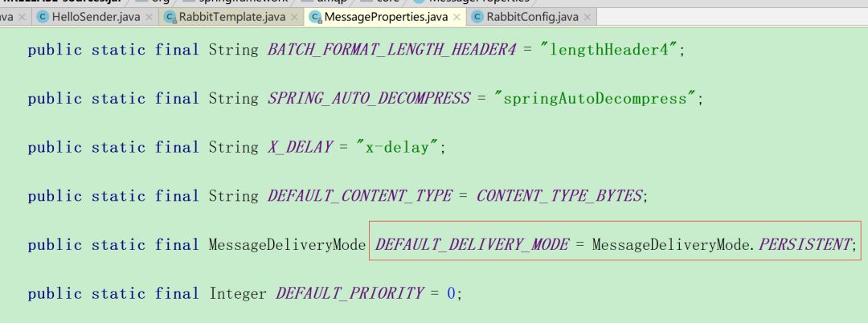The image size is (868, 323).
Task: Click the RabbitTemplate.java locked class icon
Action: [x=170, y=17]
